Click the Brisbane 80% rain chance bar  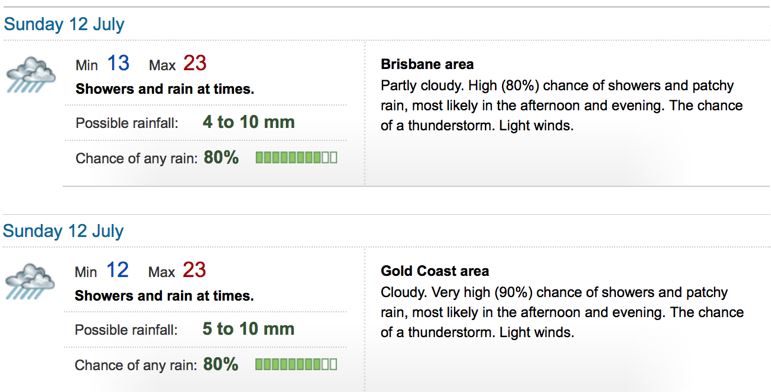pos(297,157)
